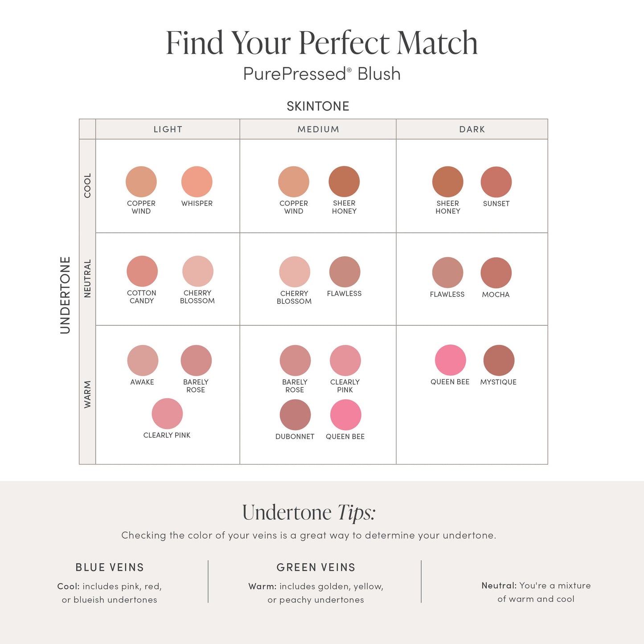Pick Clearly Pink swatch in Light column

click(x=167, y=414)
